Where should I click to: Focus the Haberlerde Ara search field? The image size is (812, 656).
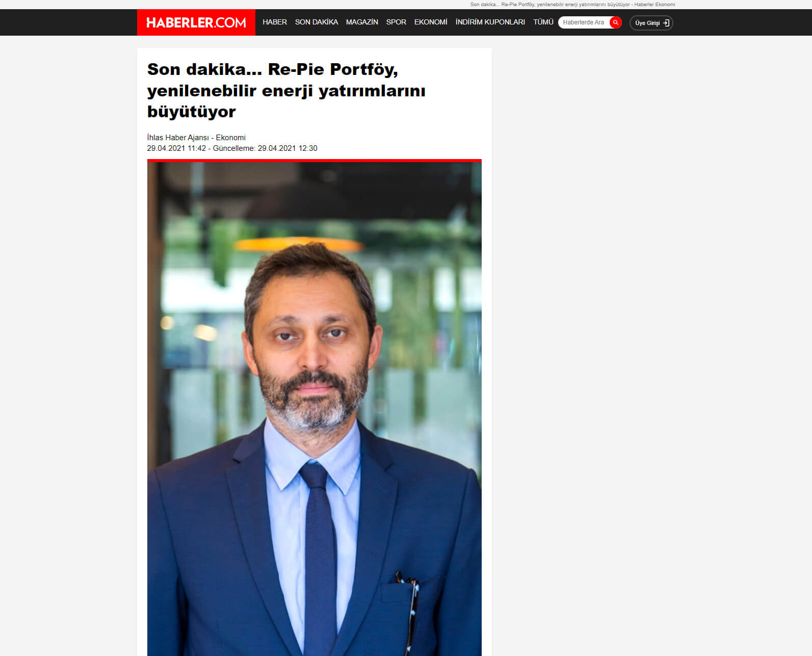tap(585, 22)
